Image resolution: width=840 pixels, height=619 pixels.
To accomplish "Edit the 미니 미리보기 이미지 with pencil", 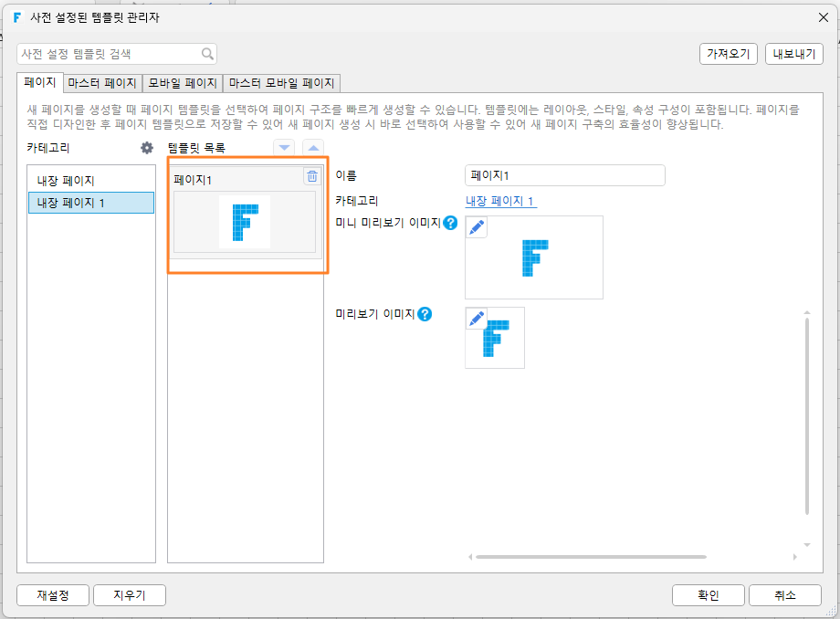I will point(477,227).
